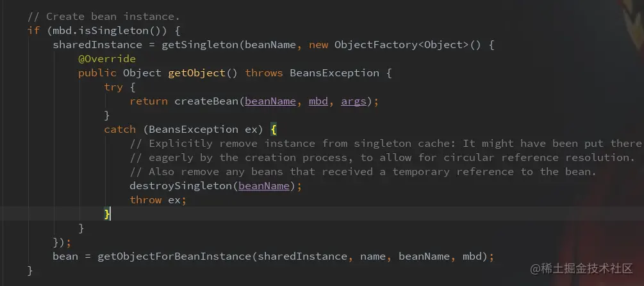Click the "@Override" annotation
This screenshot has width=644, height=286.
coord(107,59)
